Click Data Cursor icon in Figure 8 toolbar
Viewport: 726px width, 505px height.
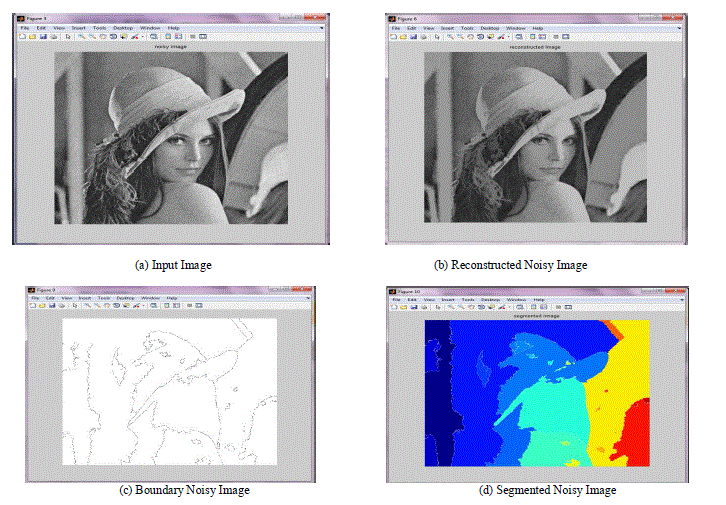124,36
